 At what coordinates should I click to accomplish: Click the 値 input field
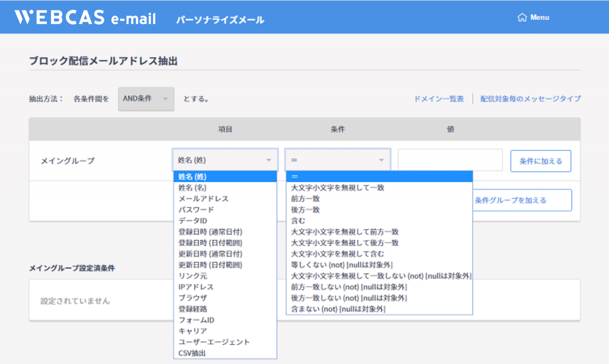pos(450,160)
